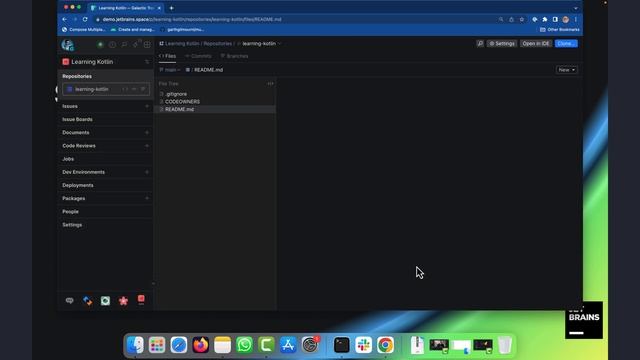Click the plus next to Issues

coord(147,106)
